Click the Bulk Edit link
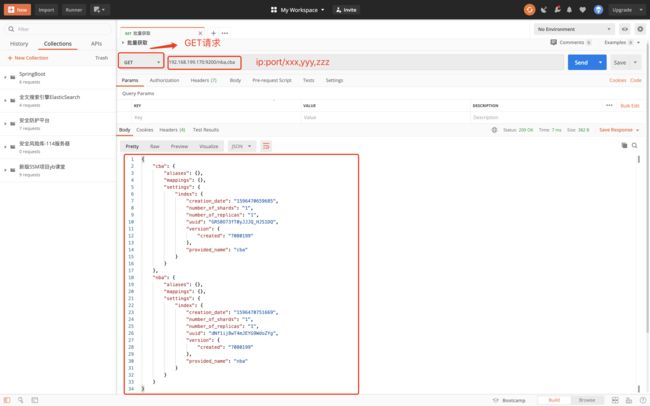The image size is (650, 406). 630,106
